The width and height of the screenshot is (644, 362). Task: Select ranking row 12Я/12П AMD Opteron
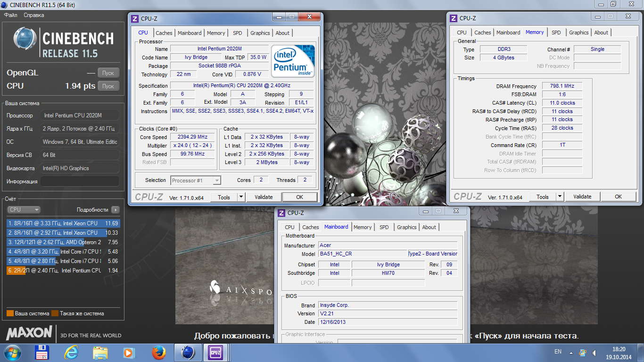point(63,242)
